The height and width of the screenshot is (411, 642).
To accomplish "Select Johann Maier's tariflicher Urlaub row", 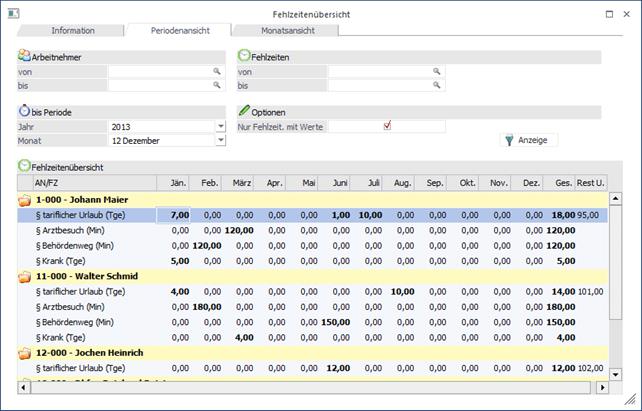I will click(x=80, y=215).
